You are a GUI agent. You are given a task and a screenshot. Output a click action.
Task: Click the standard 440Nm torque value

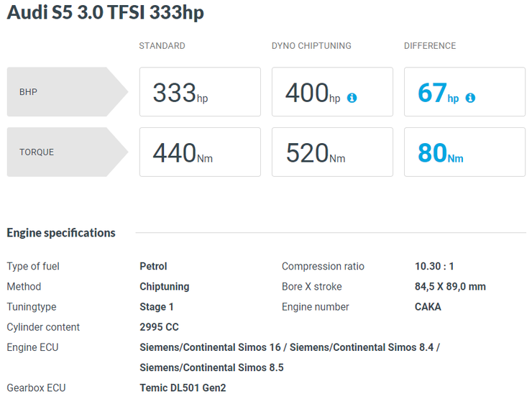183,152
